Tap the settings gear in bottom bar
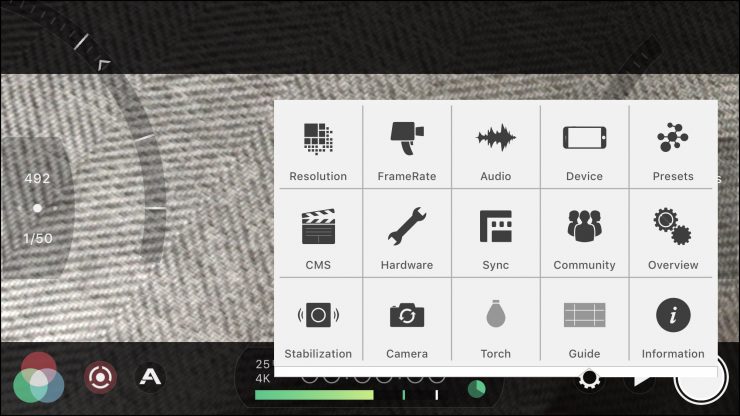 click(589, 378)
